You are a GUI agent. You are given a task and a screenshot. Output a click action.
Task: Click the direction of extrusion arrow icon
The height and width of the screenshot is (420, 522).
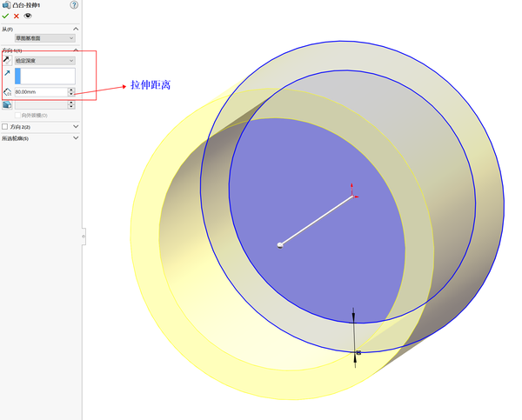[x=7, y=73]
